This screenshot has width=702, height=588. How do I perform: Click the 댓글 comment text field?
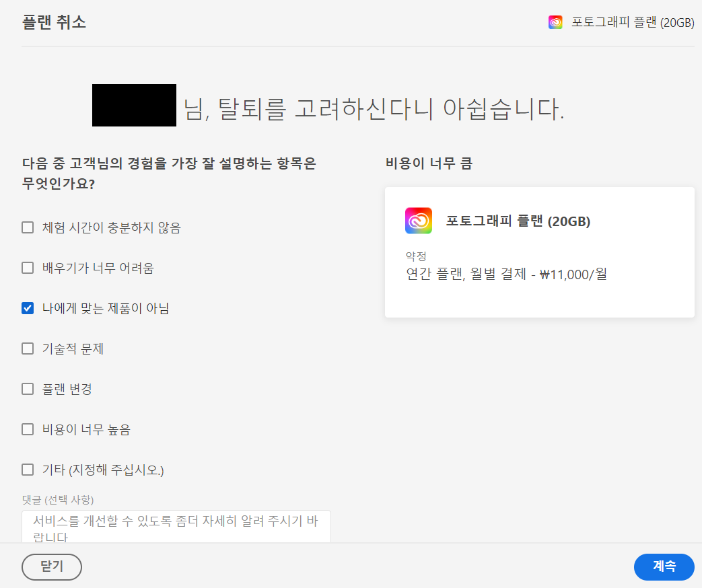click(x=176, y=527)
